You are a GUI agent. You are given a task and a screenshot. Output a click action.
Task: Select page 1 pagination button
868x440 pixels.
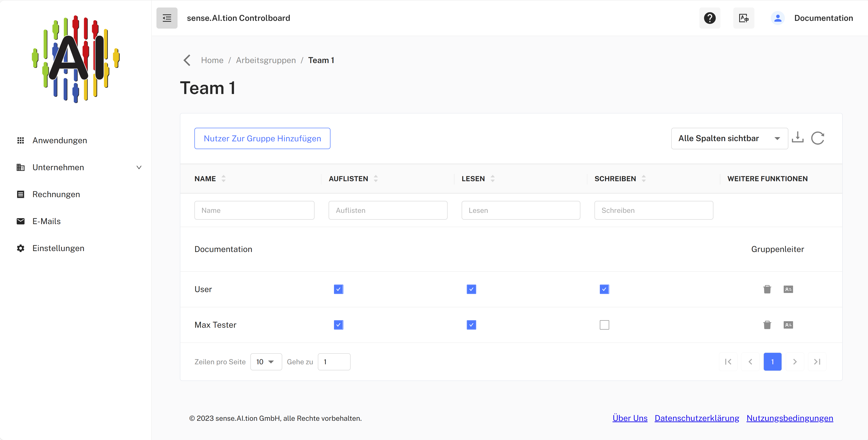773,362
